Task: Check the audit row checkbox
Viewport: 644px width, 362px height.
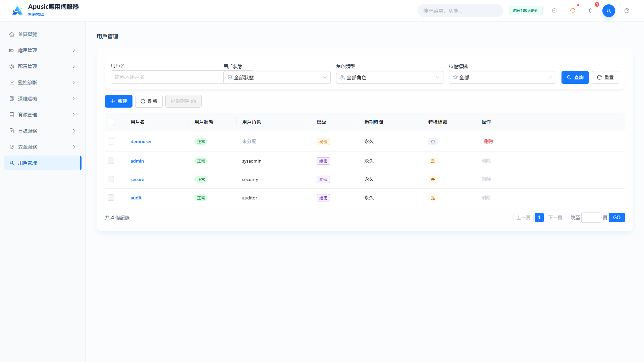Action: tap(111, 198)
